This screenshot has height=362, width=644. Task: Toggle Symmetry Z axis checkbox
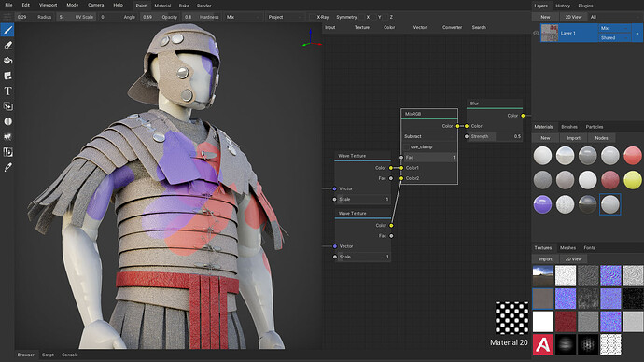point(385,17)
